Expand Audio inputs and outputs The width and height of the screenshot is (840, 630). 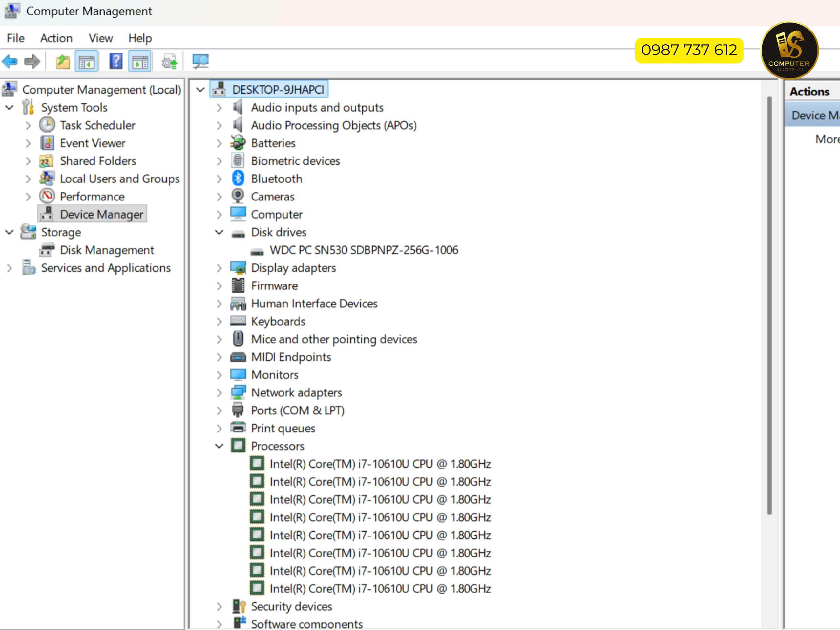pyautogui.click(x=219, y=108)
